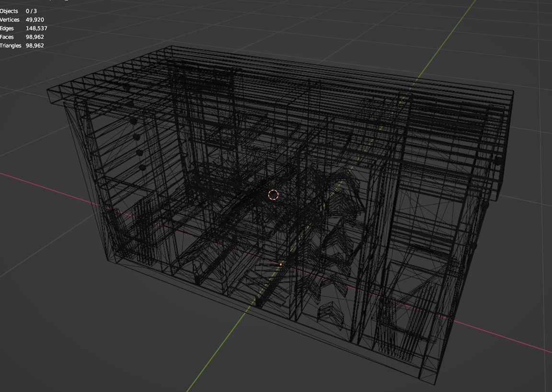This screenshot has height=392, width=552.
Task: Select the Edges 148,537 statistic
Action: coord(23,28)
